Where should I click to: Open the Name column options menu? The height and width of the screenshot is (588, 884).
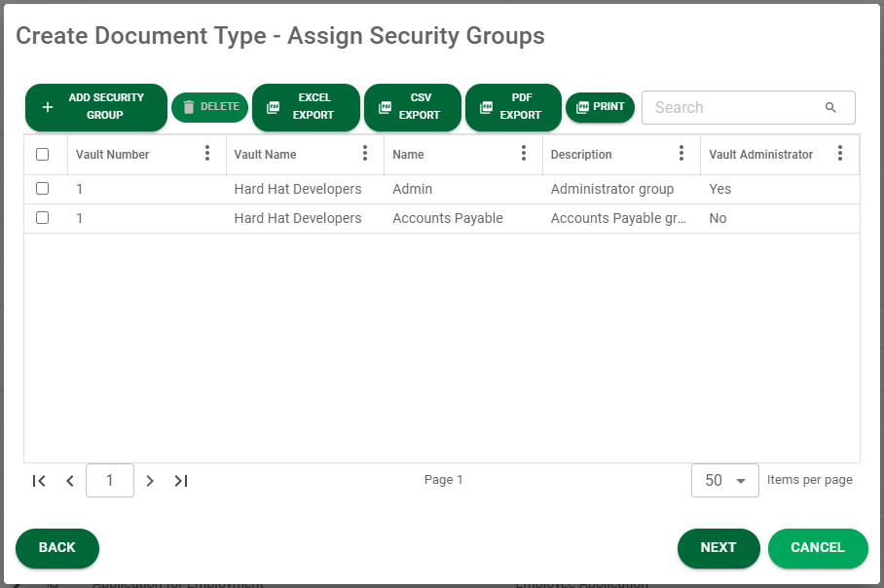click(523, 153)
